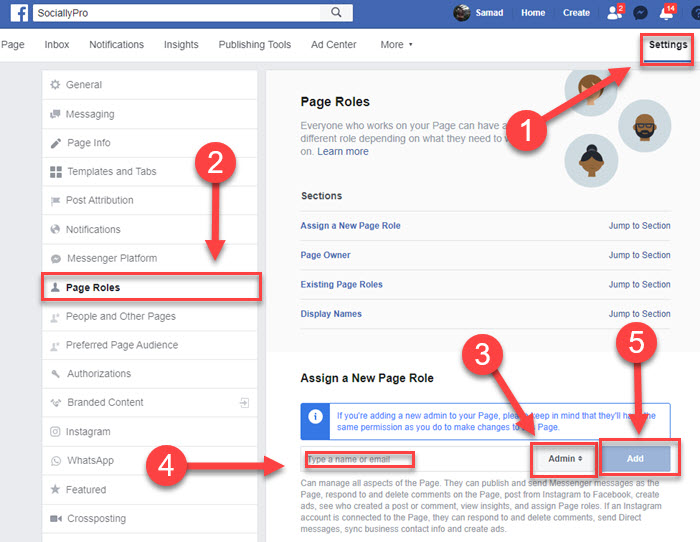Click the Messenger Platform bubble icon

pos(56,258)
